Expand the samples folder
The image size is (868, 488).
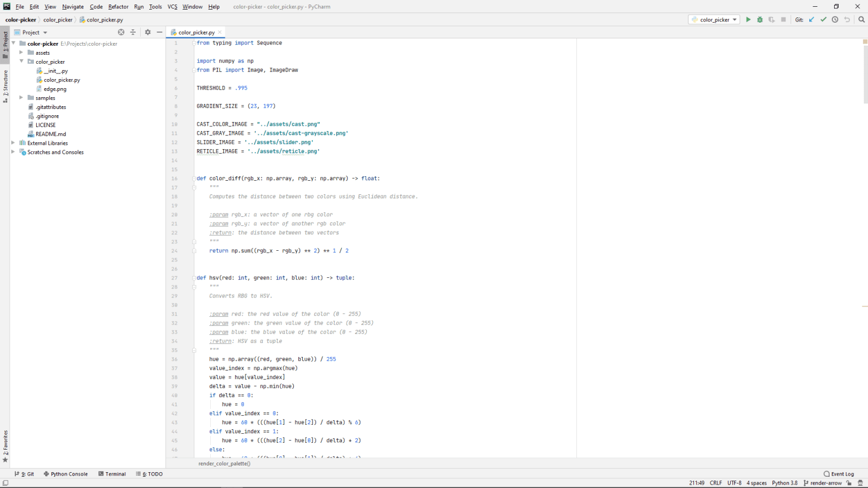click(21, 98)
